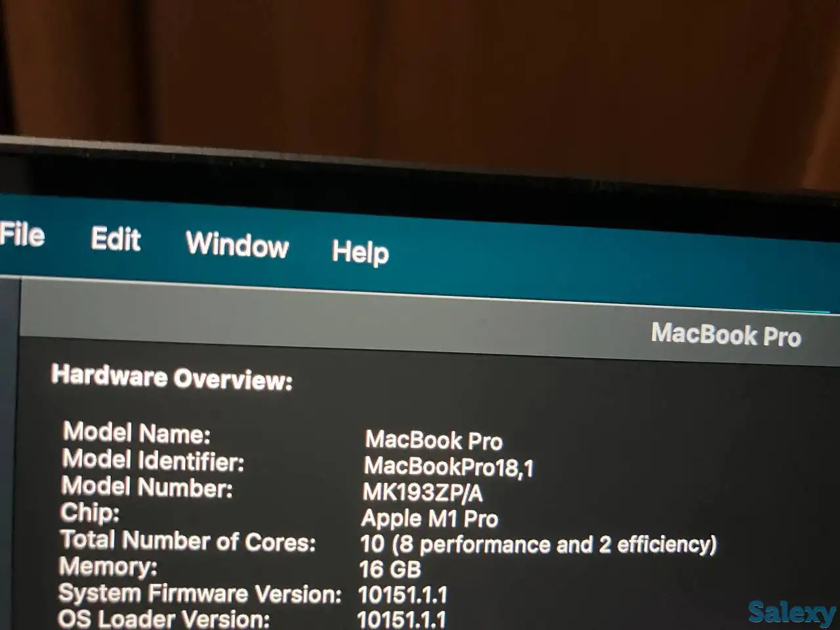This screenshot has height=630, width=840.
Task: Open the Help menu
Action: (361, 253)
